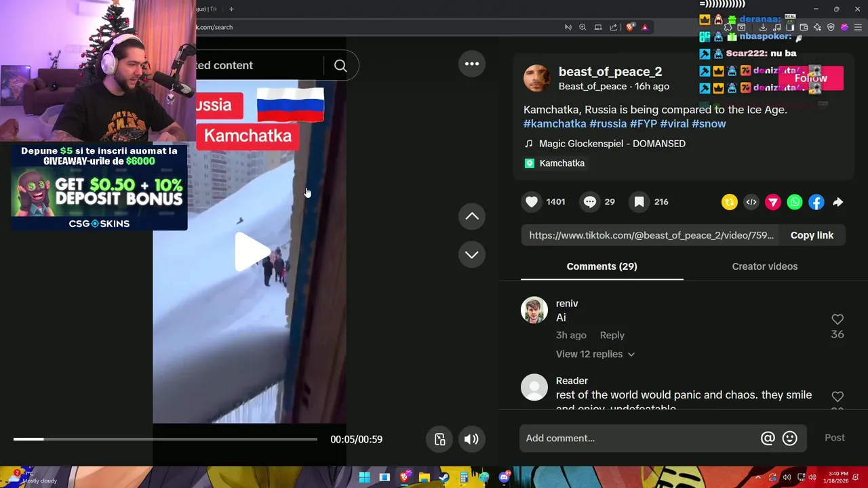Send to friends via red icon
This screenshot has width=868, height=488.
click(773, 202)
